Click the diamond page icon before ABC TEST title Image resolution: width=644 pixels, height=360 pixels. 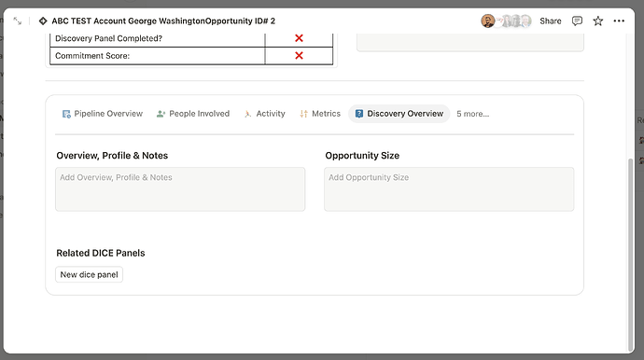point(43,21)
